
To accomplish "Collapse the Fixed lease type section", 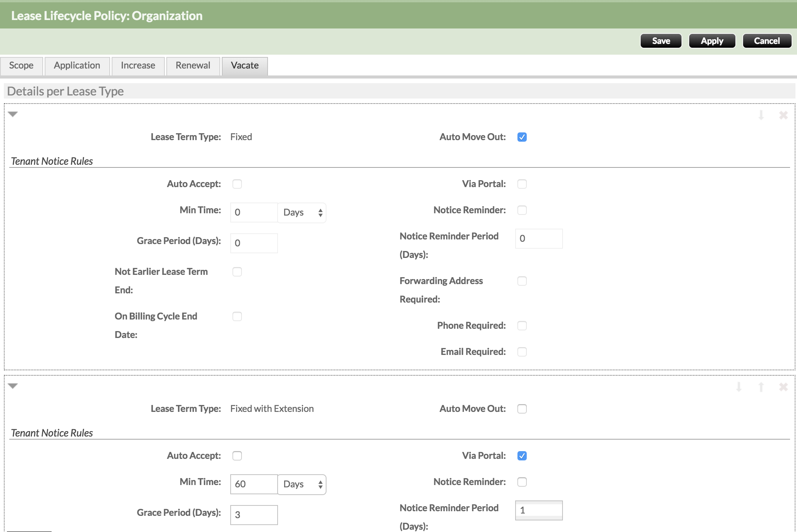I will pyautogui.click(x=13, y=114).
